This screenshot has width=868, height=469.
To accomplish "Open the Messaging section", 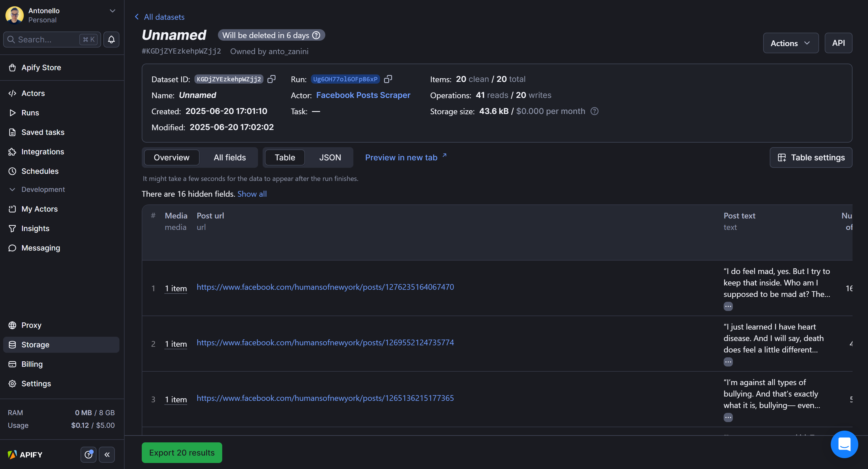I will [x=40, y=248].
